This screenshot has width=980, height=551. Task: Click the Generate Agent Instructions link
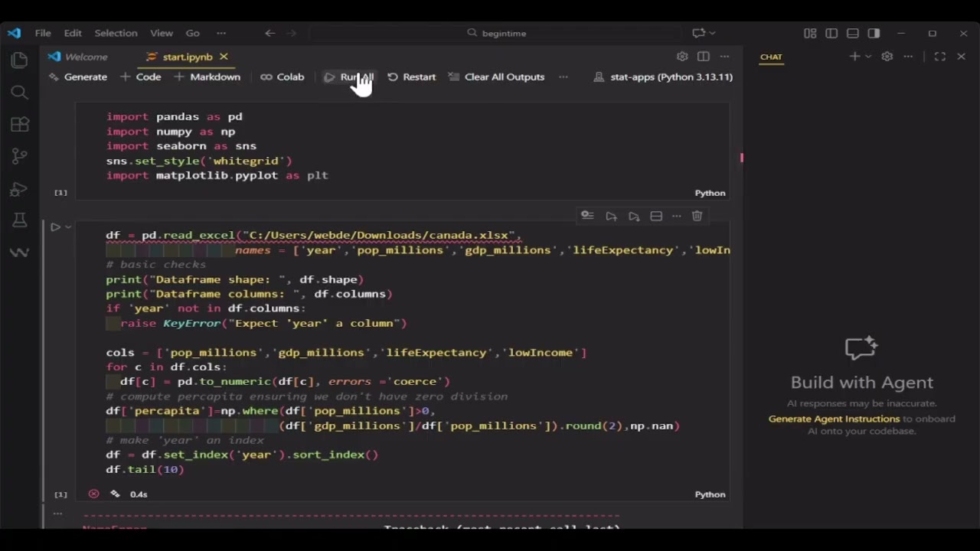834,419
